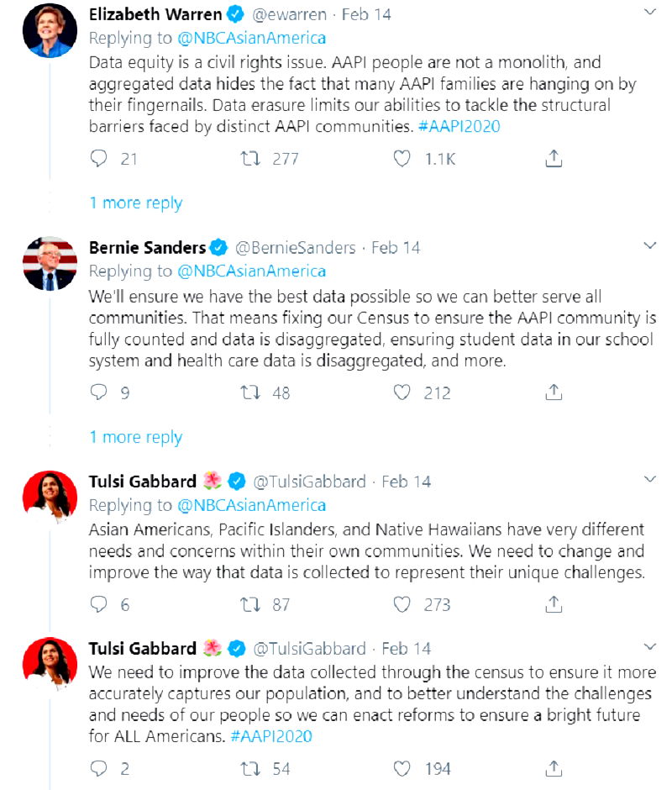This screenshot has height=790, width=672.
Task: Like Elizabeth Warren's tweet
Action: point(402,158)
